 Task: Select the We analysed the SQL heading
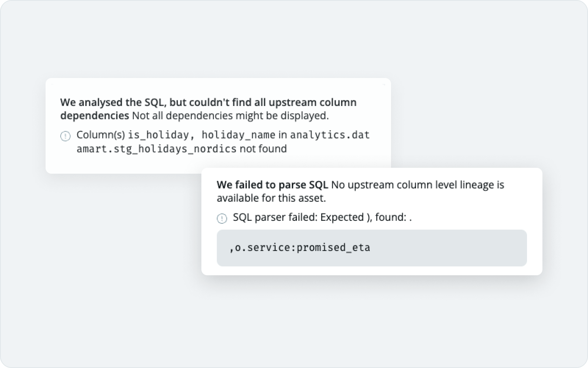click(208, 102)
